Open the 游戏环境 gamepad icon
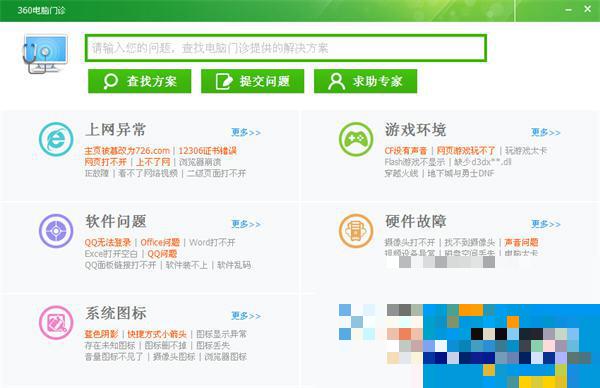The height and width of the screenshot is (388, 600). [356, 139]
